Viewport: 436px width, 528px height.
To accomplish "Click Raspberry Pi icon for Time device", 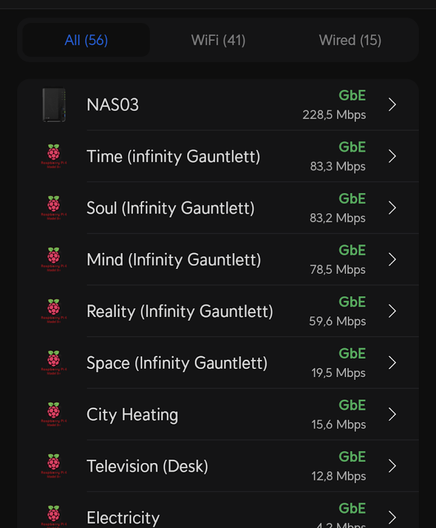I will pyautogui.click(x=54, y=156).
